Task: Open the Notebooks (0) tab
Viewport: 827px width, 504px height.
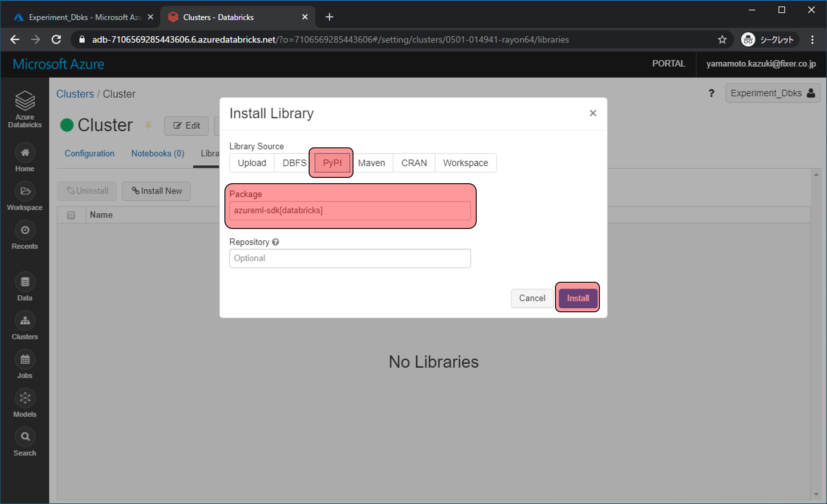Action: click(x=158, y=153)
